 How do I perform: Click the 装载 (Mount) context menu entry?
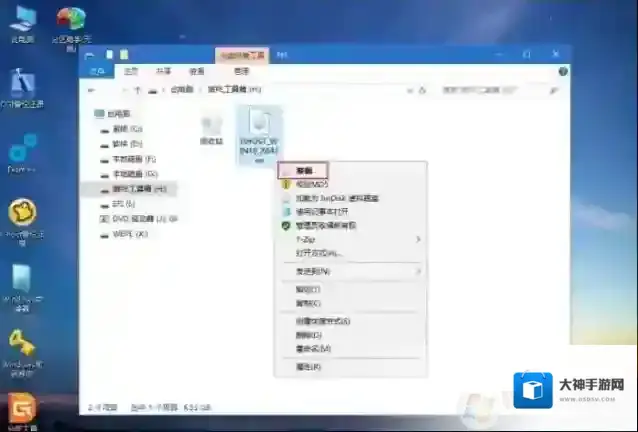click(x=304, y=171)
